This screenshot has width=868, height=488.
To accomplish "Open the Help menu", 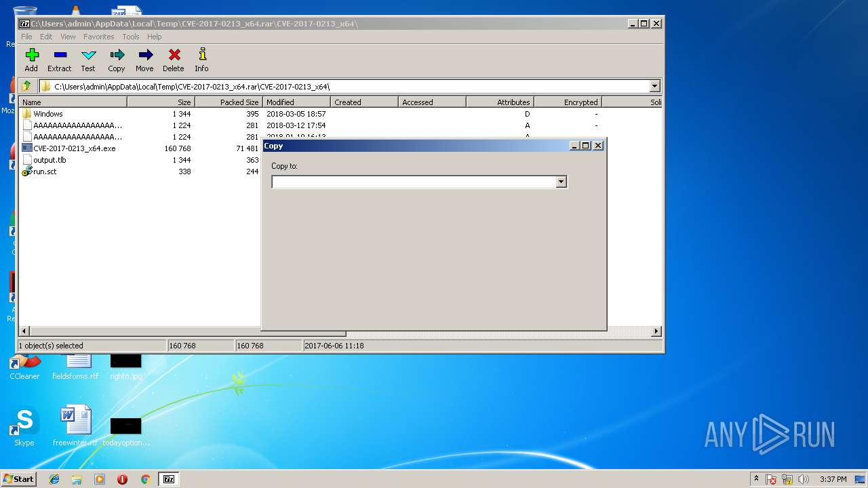I will tap(155, 37).
